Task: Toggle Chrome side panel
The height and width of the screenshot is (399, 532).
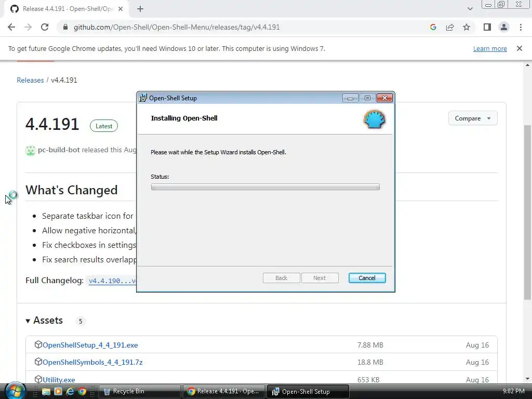Action: [x=487, y=27]
